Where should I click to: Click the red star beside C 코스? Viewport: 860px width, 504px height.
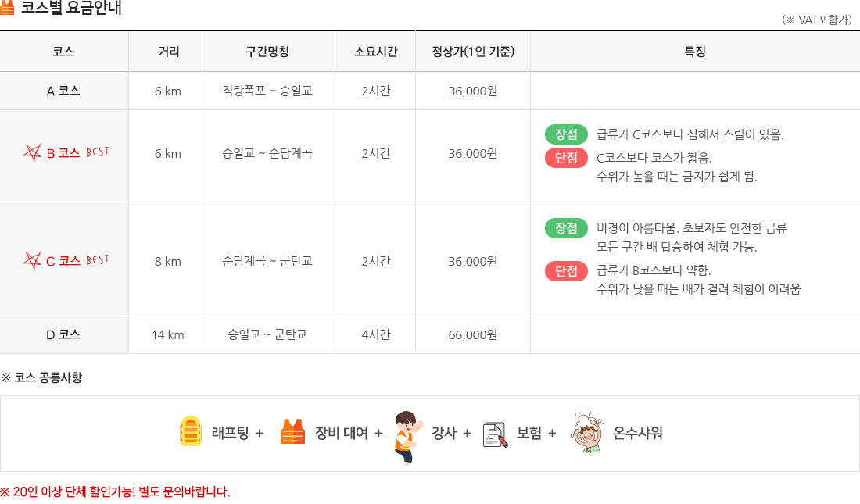(x=32, y=260)
